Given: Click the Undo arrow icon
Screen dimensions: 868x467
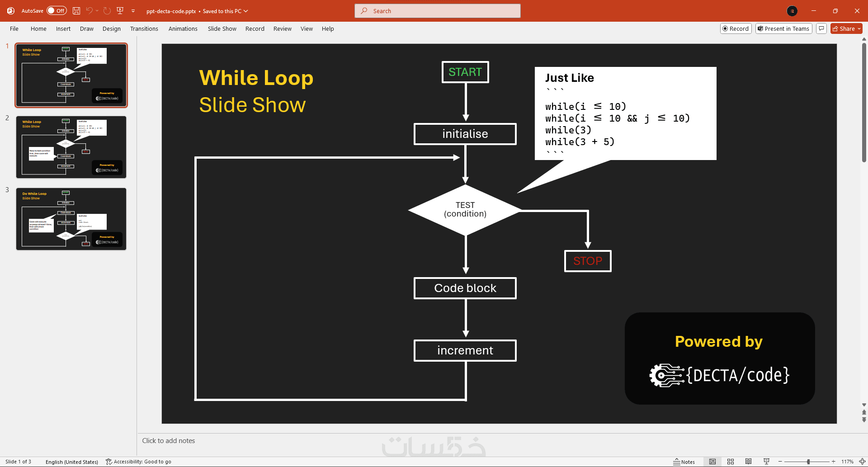Looking at the screenshot, I should coord(90,11).
